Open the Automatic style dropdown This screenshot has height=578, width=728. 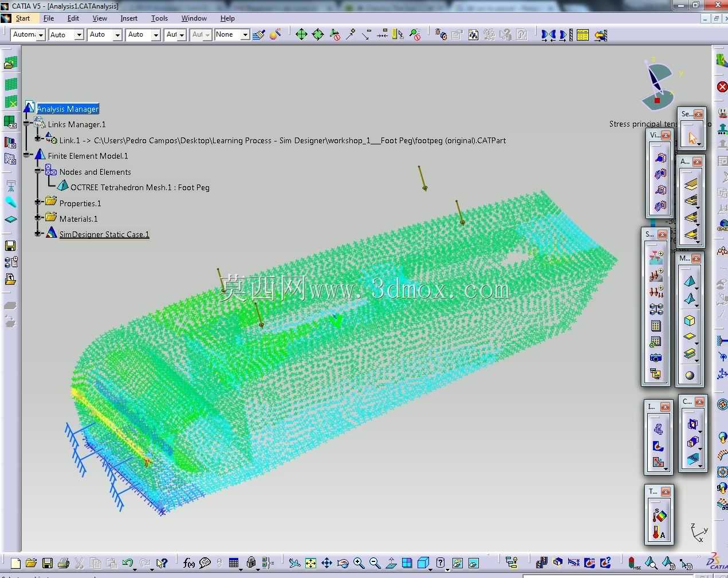(27, 35)
